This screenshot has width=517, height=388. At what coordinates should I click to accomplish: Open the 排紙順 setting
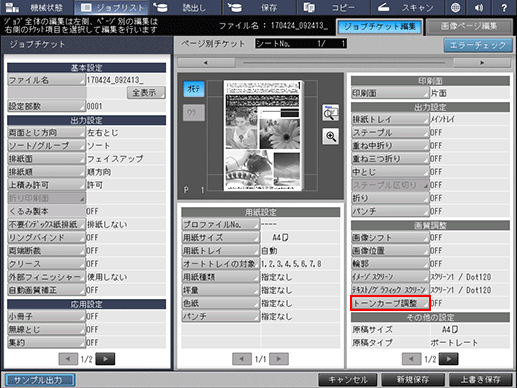[46, 172]
